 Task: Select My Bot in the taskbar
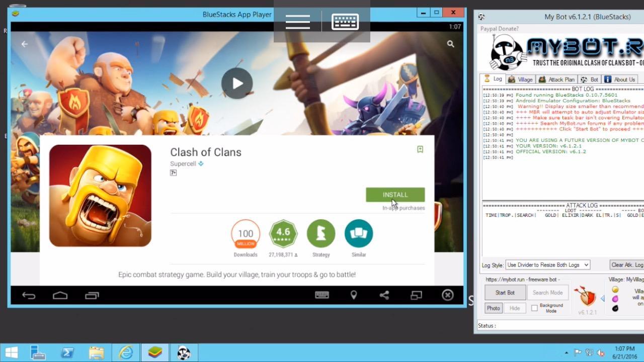click(184, 353)
